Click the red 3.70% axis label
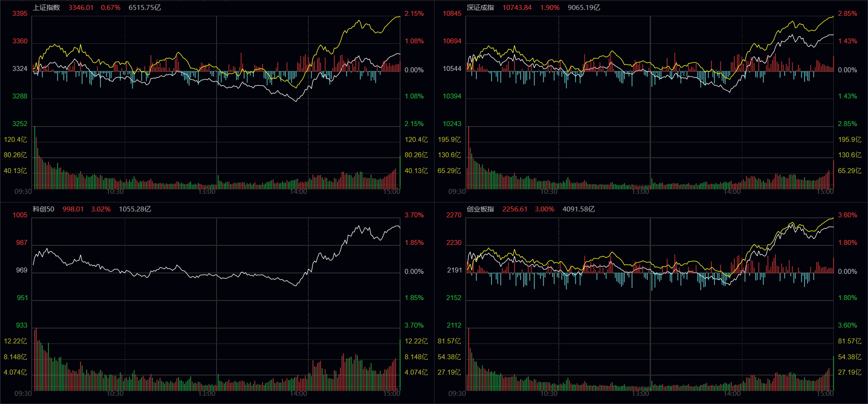Viewport: 868px width, 404px height. point(414,215)
